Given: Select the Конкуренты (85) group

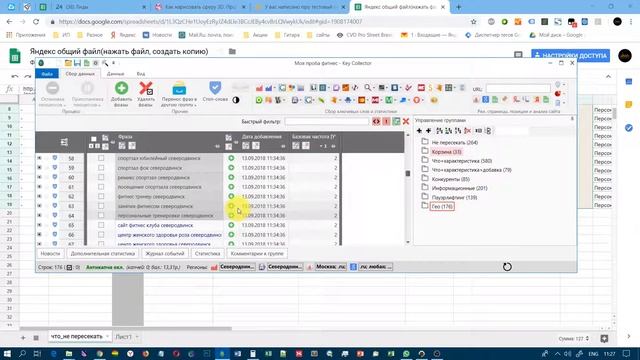Looking at the screenshot, I should (x=451, y=179).
